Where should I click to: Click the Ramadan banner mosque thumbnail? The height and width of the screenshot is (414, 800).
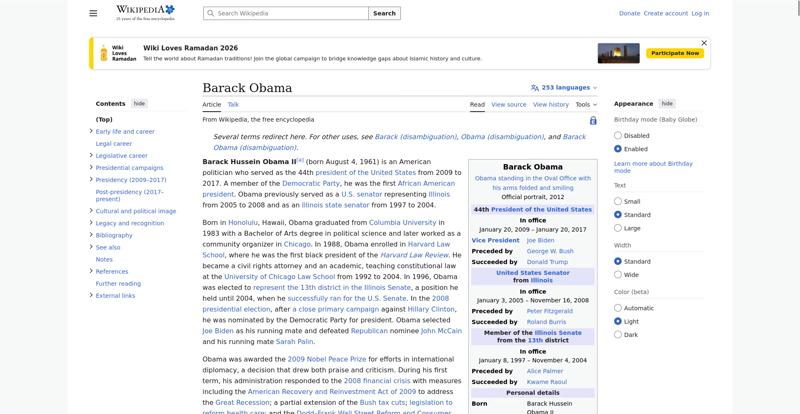(618, 53)
